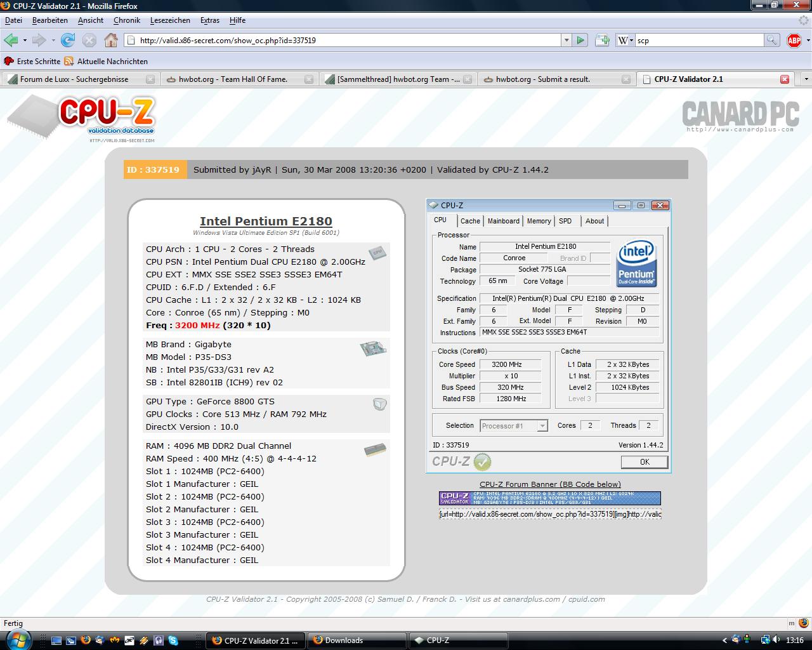Click the motherboard icon beside MB Brand

pyautogui.click(x=373, y=348)
